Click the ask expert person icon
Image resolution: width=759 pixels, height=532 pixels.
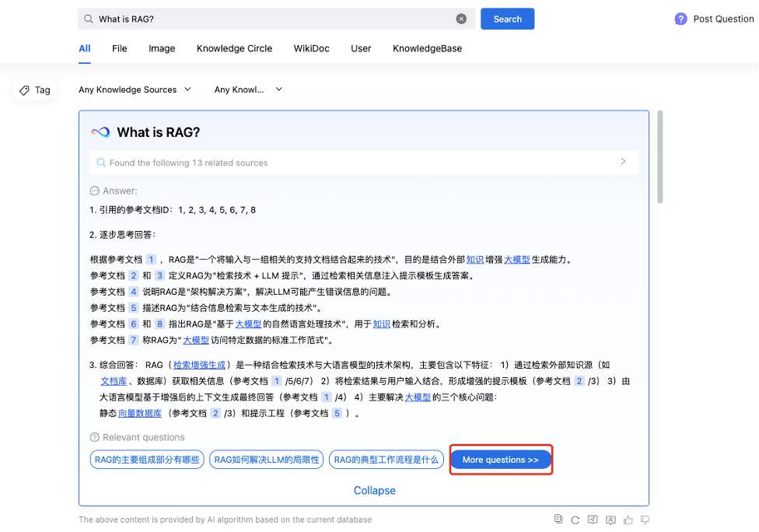(610, 520)
